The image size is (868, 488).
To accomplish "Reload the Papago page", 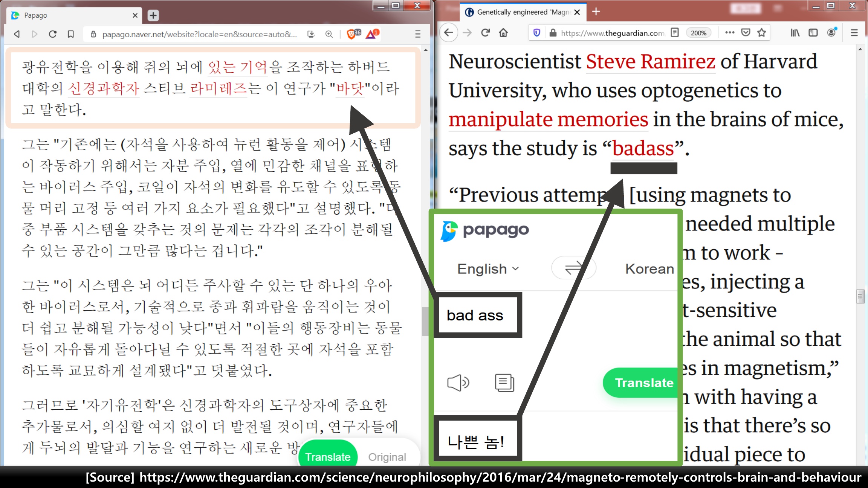I will (x=53, y=34).
